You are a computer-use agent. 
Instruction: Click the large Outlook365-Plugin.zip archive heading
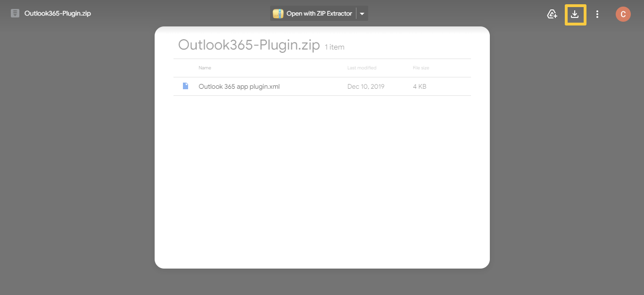tap(249, 45)
